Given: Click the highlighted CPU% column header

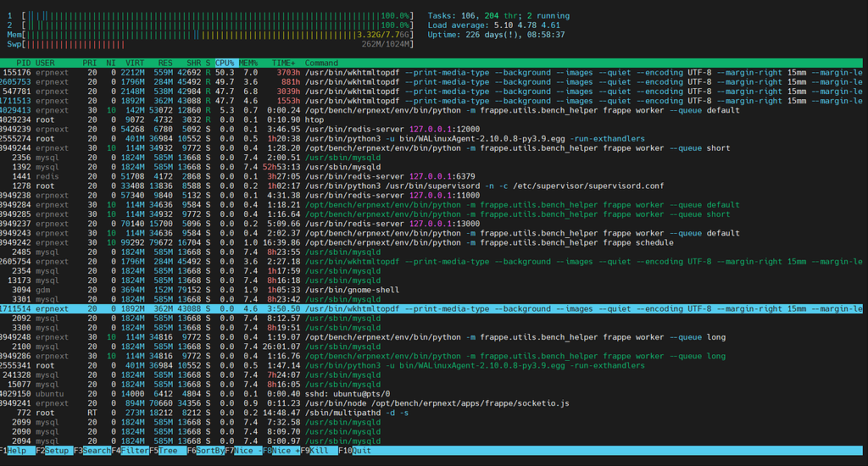Looking at the screenshot, I should tap(225, 63).
